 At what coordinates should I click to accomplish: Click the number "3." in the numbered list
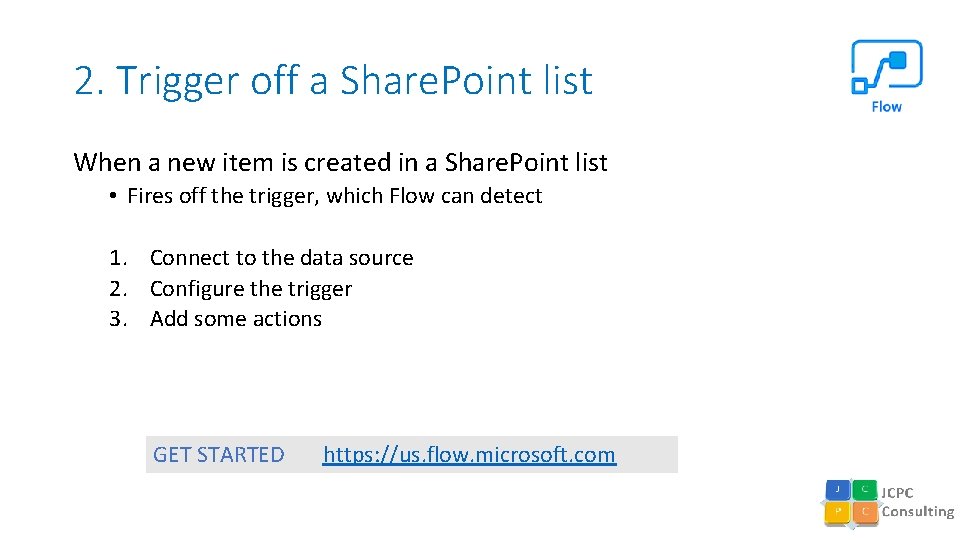119,319
